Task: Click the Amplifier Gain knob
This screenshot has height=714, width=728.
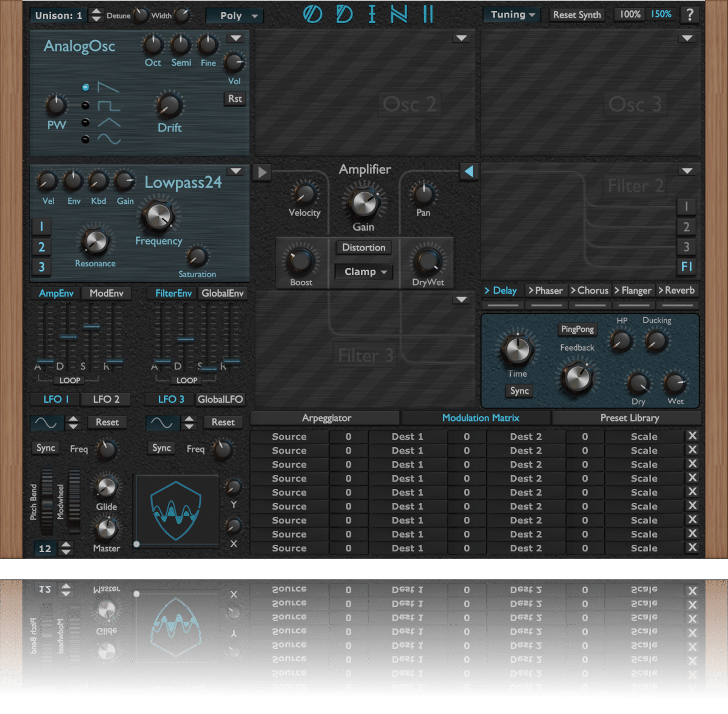Action: [x=364, y=203]
